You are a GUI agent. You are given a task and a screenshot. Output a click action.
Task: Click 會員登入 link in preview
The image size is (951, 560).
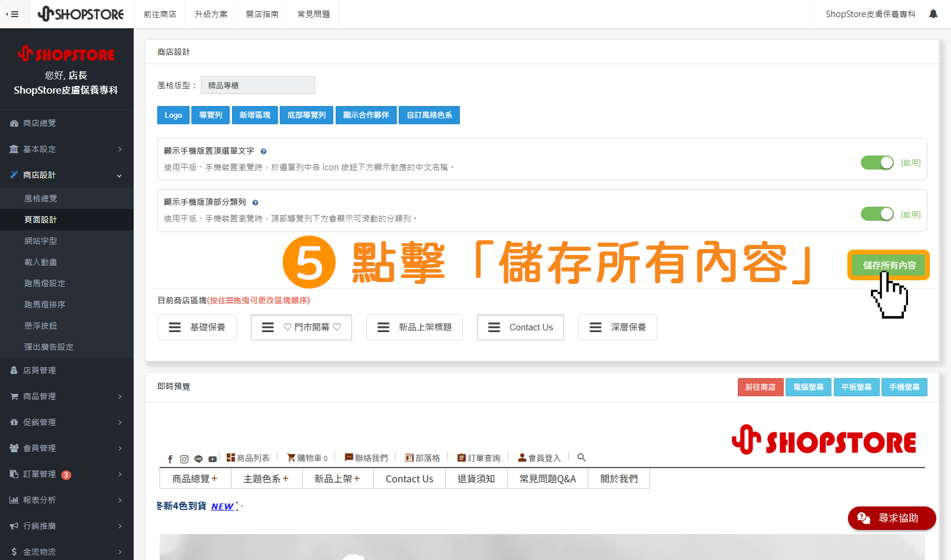click(x=539, y=458)
